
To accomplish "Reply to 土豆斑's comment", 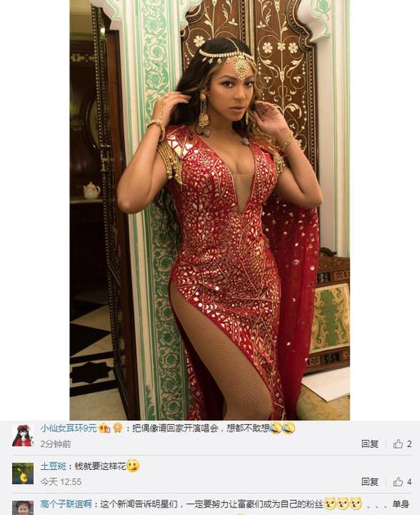I will point(370,481).
